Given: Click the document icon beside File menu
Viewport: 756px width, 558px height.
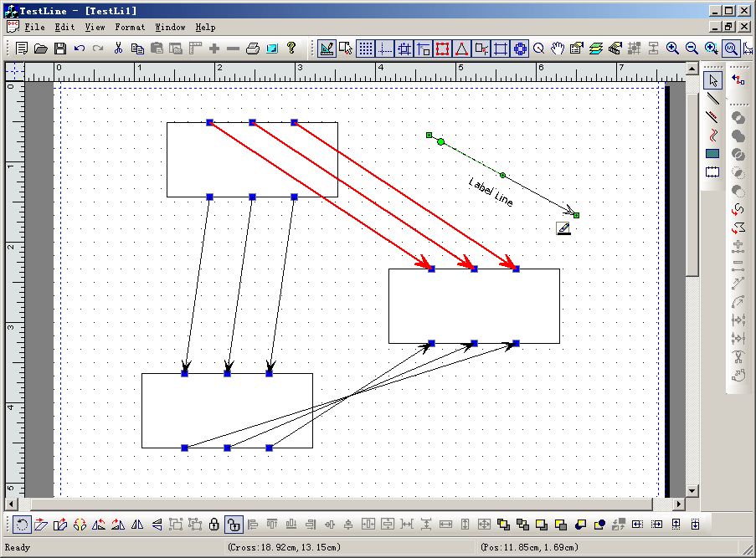Looking at the screenshot, I should tap(13, 27).
